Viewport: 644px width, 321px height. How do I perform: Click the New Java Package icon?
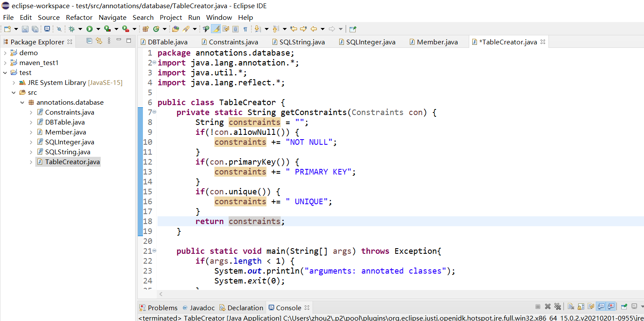click(146, 29)
